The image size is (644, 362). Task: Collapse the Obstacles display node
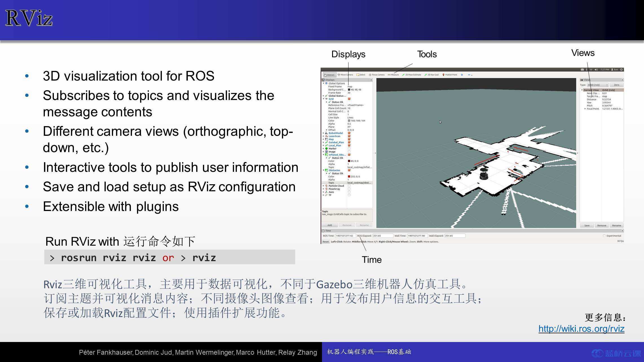pos(323,170)
